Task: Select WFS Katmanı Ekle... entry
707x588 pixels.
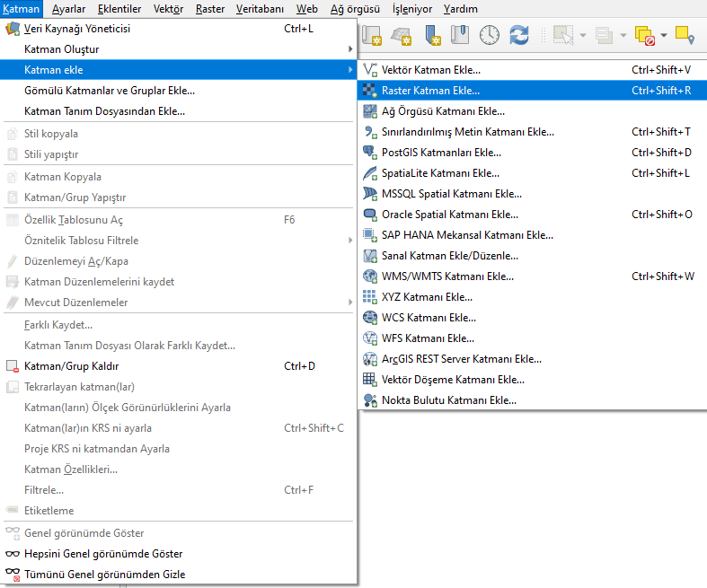Action: (x=532, y=338)
